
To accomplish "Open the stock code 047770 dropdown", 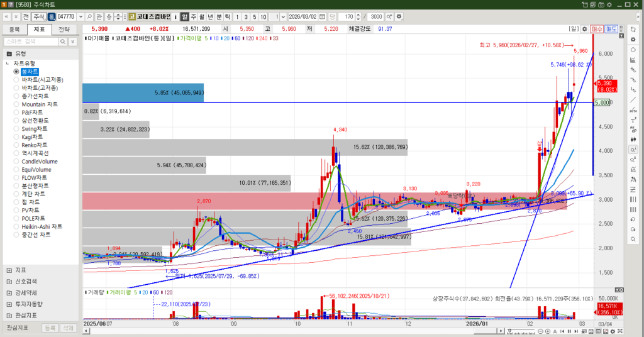I will click(x=80, y=16).
